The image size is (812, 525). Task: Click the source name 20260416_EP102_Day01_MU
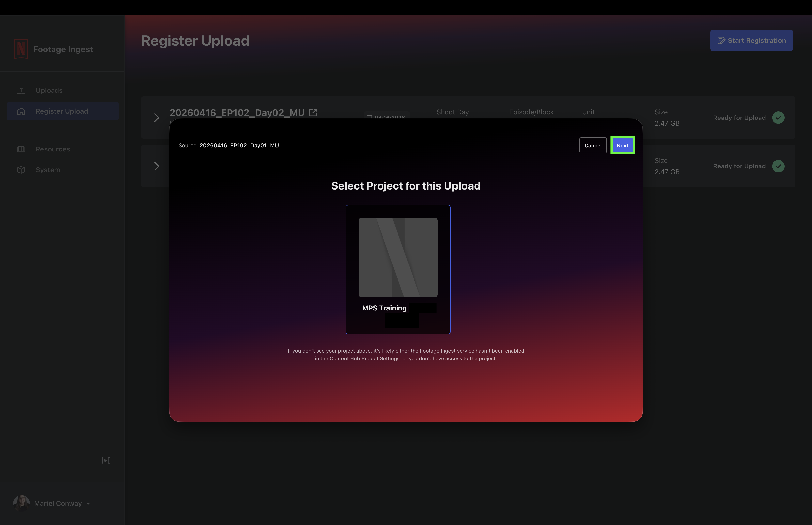pyautogui.click(x=239, y=145)
